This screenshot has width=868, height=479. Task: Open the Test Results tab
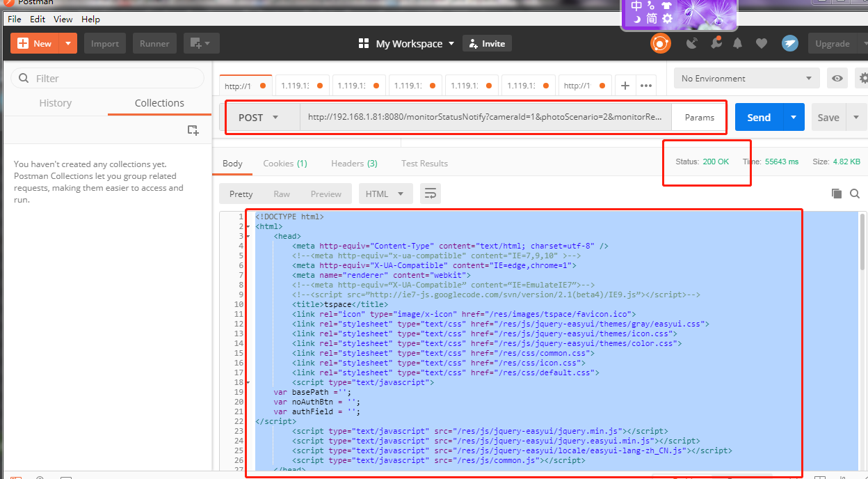point(424,163)
